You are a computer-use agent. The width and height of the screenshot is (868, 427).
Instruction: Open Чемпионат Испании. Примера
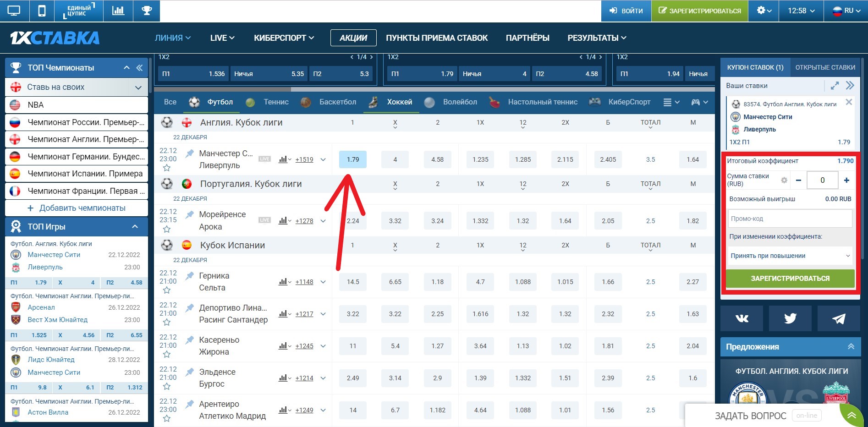(77, 174)
